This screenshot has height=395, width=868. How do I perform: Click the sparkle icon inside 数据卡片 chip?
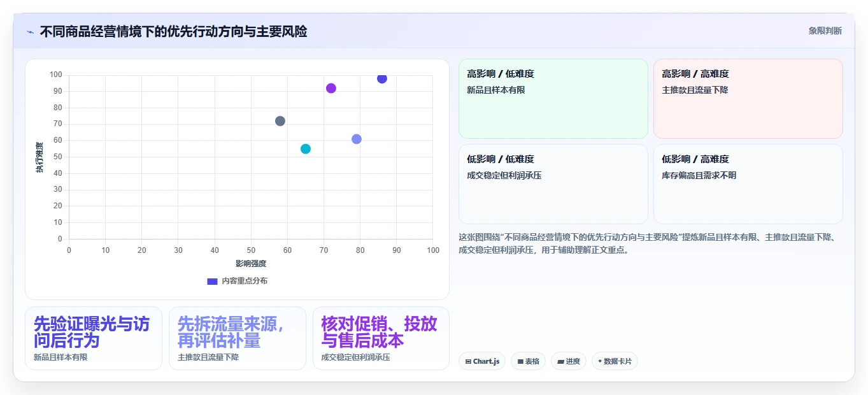(600, 361)
